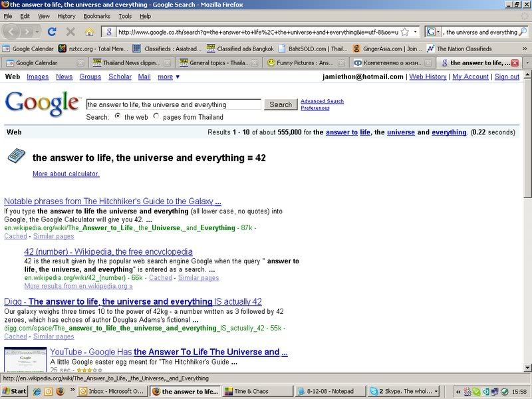Click the Google search query input field
The width and height of the screenshot is (532, 399).
(x=174, y=104)
